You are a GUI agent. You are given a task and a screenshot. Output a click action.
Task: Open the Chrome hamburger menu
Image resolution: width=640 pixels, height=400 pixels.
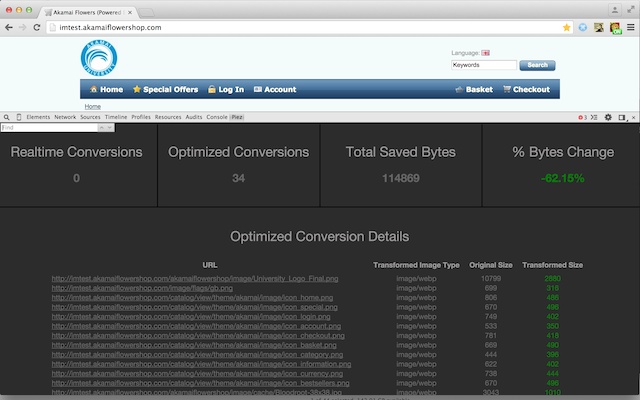coord(631,27)
